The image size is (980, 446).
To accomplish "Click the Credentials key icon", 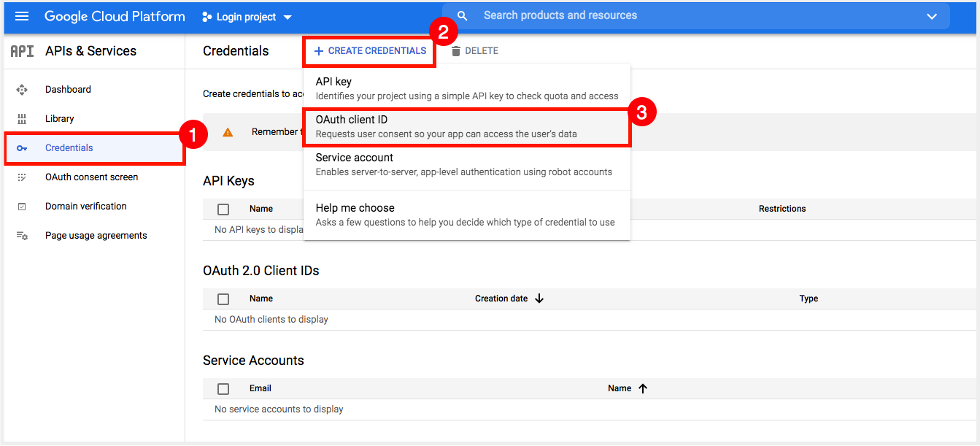I will point(22,148).
